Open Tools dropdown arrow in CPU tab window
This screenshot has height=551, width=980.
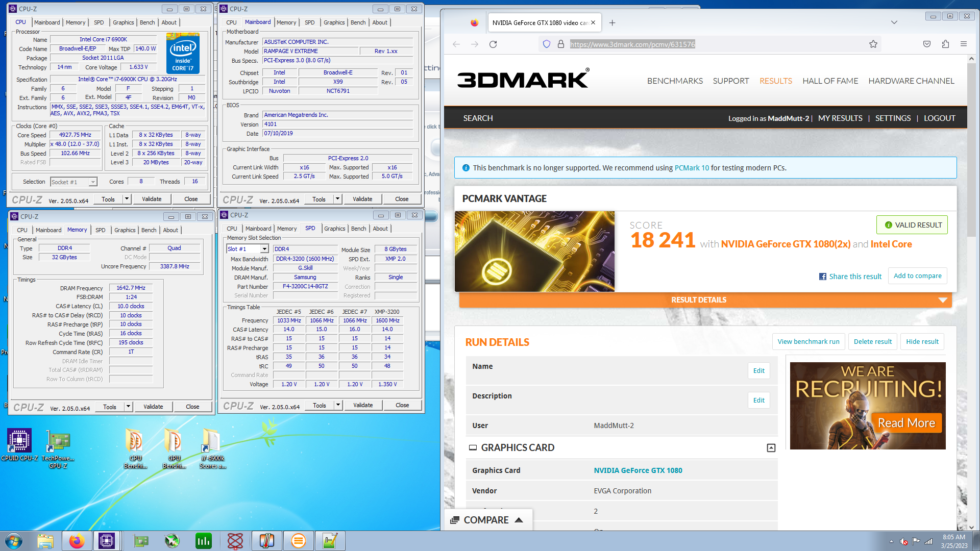pos(127,199)
